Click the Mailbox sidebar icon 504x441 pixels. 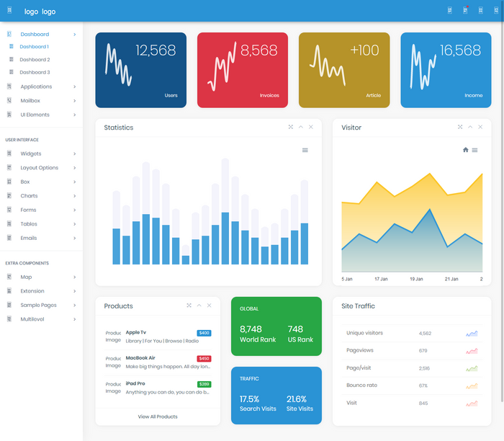[x=9, y=100]
